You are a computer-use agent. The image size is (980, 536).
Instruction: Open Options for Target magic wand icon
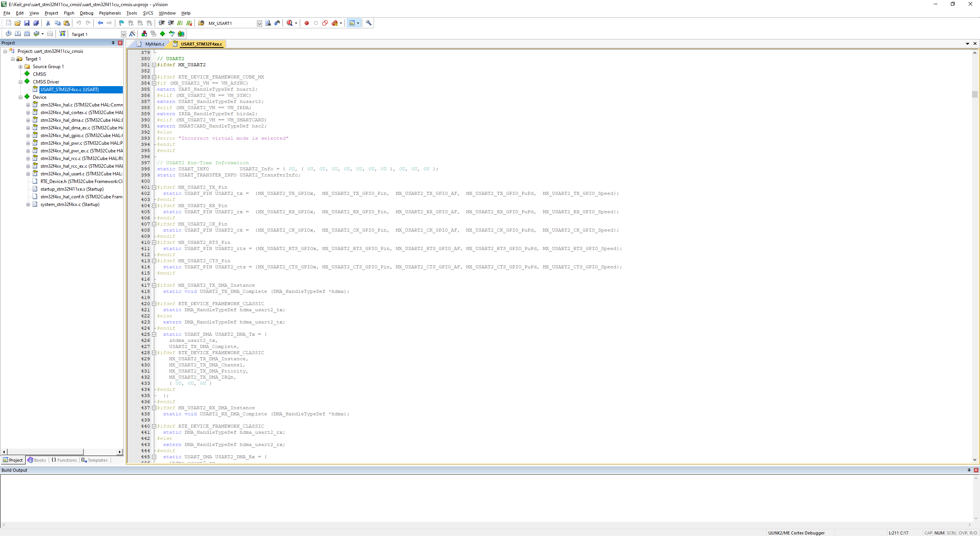tap(132, 34)
